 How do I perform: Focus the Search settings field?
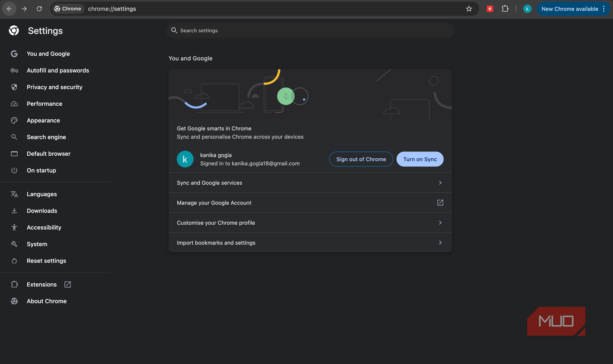(310, 30)
